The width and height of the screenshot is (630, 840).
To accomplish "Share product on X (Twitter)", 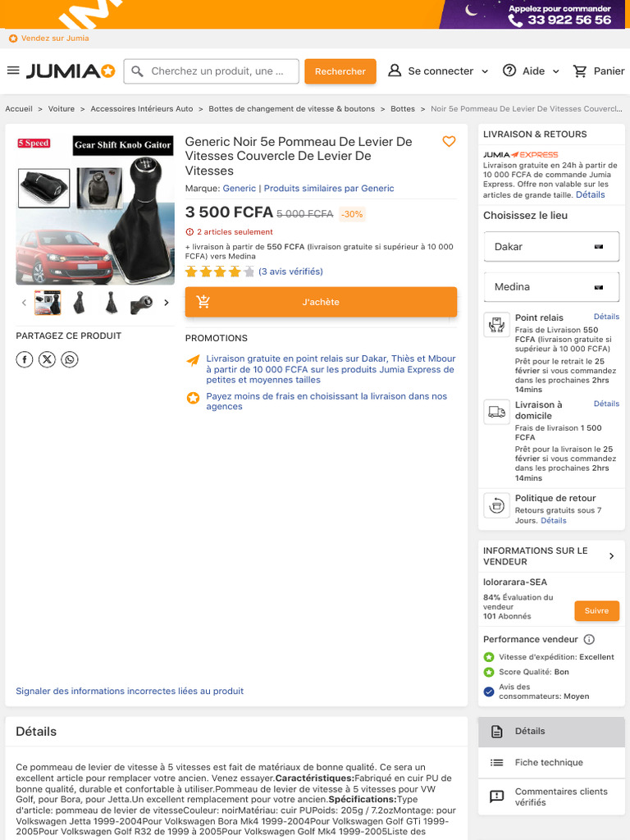I will point(47,359).
